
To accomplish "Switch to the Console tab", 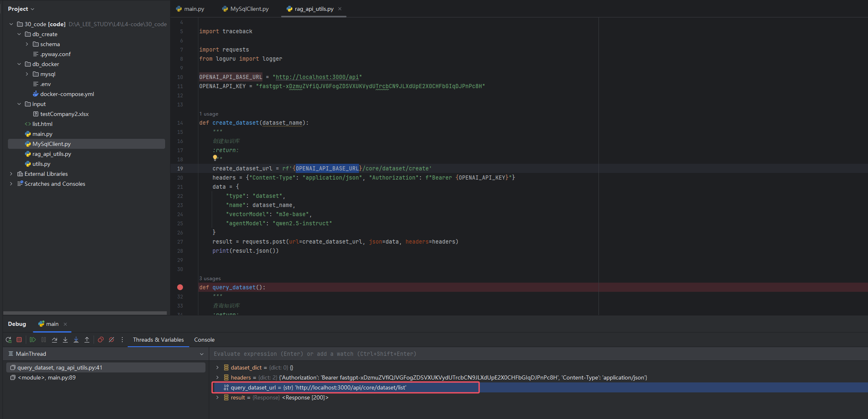I will coord(204,340).
